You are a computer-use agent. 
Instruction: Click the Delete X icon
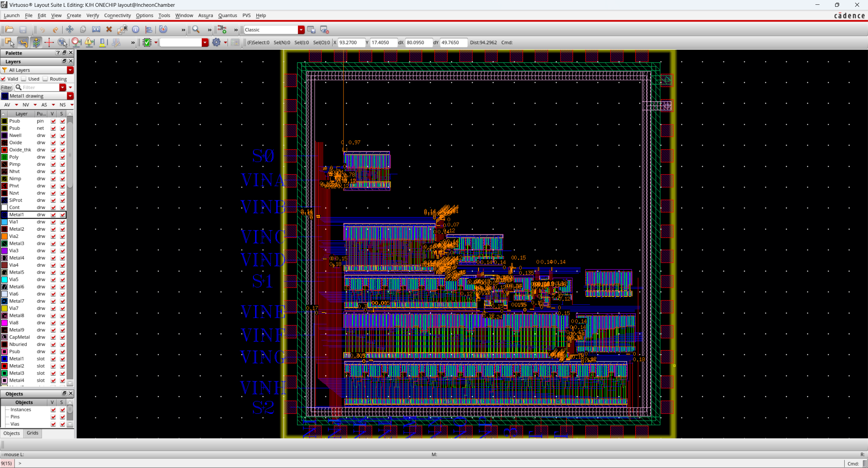pyautogui.click(x=109, y=30)
